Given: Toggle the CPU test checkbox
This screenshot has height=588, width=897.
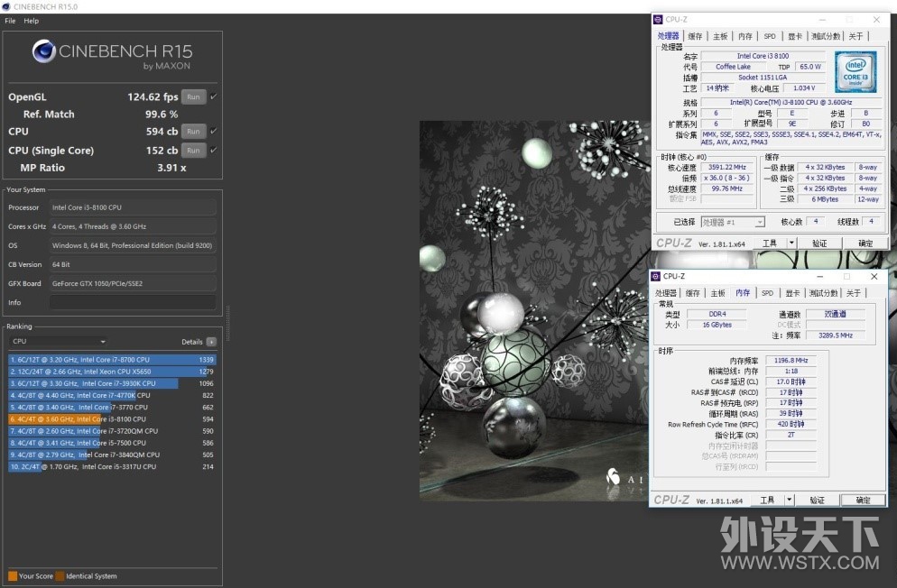Looking at the screenshot, I should point(213,131).
